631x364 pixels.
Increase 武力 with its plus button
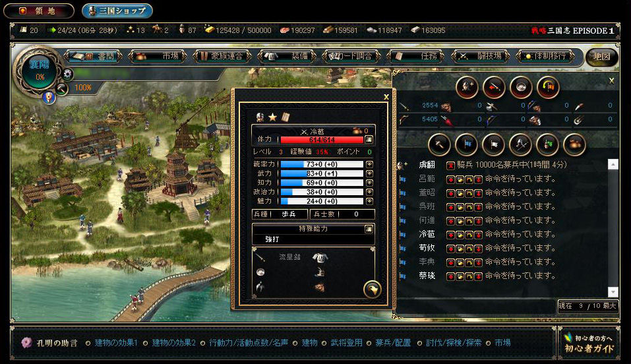[x=369, y=173]
